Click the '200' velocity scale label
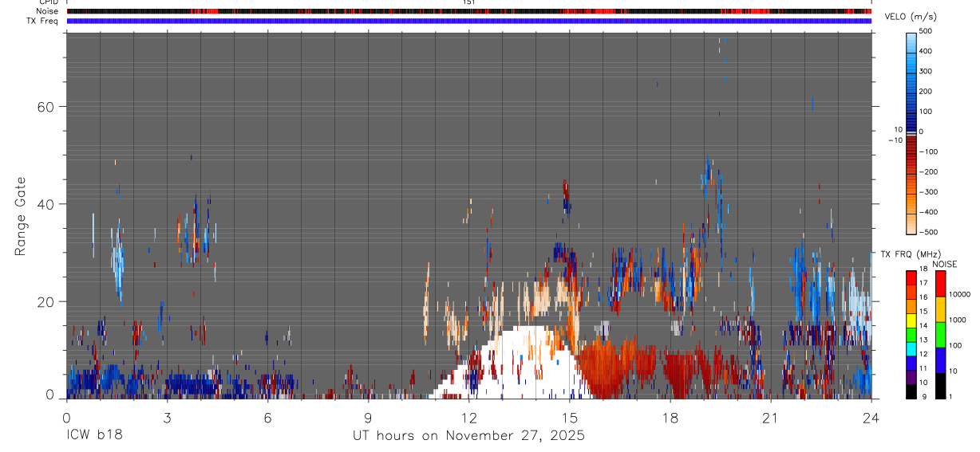This screenshot has height=452, width=980. point(926,91)
